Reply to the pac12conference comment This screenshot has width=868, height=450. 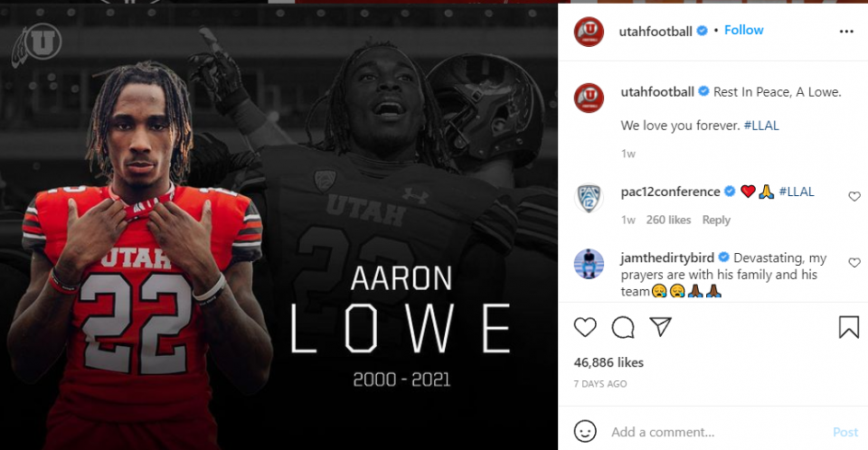[716, 220]
